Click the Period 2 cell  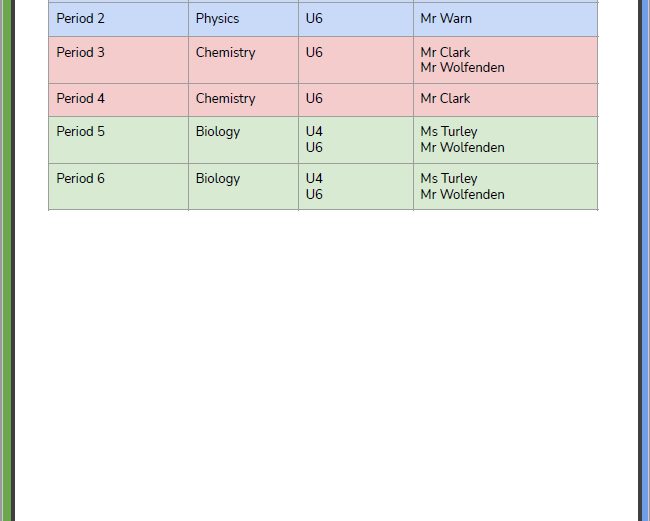(81, 19)
